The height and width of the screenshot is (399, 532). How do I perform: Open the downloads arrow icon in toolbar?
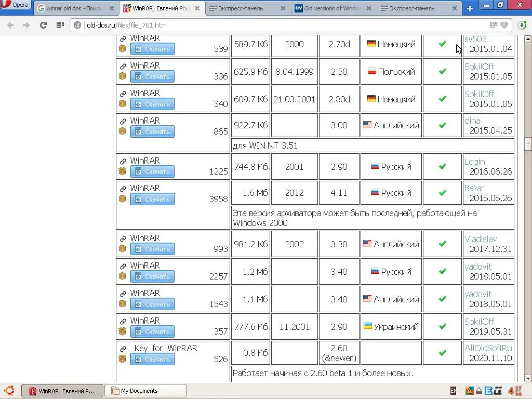522,25
